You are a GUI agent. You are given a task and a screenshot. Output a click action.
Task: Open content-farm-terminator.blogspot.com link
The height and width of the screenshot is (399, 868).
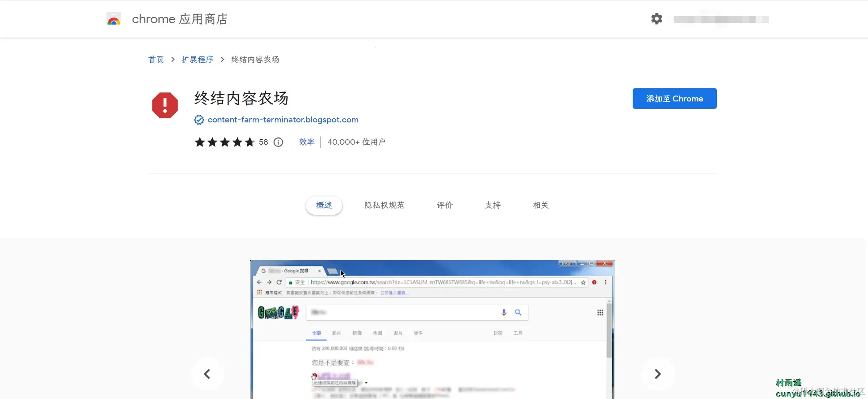(x=283, y=120)
